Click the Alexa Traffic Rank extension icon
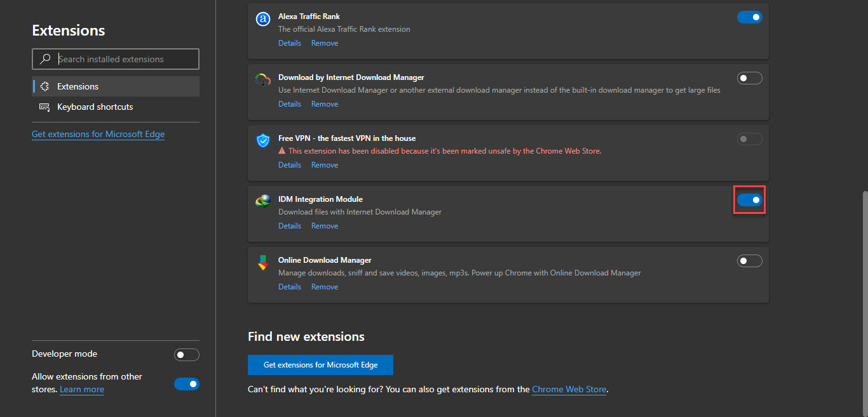Image resolution: width=868 pixels, height=417 pixels. point(262,19)
